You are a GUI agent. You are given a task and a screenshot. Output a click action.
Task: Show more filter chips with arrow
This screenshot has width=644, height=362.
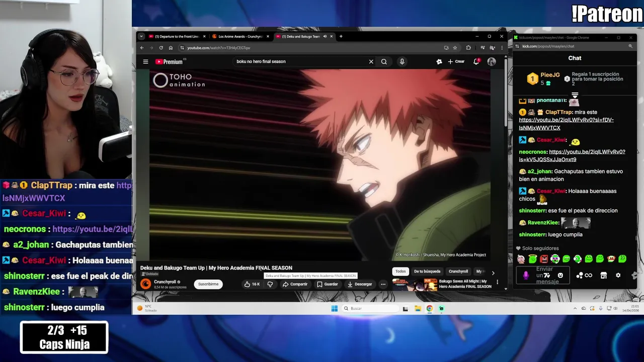(x=493, y=273)
